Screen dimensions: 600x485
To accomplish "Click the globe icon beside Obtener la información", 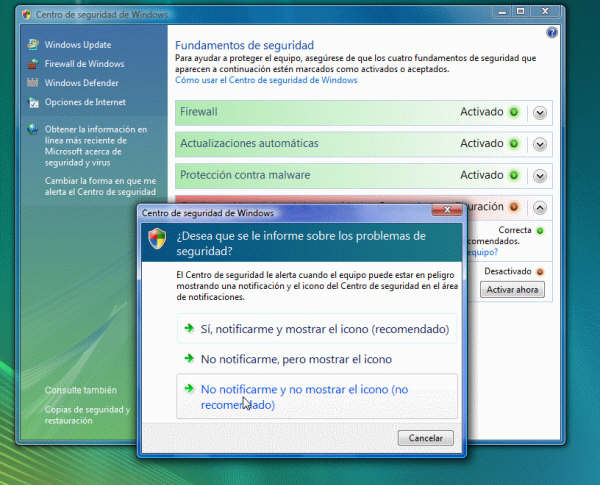I will click(x=33, y=129).
